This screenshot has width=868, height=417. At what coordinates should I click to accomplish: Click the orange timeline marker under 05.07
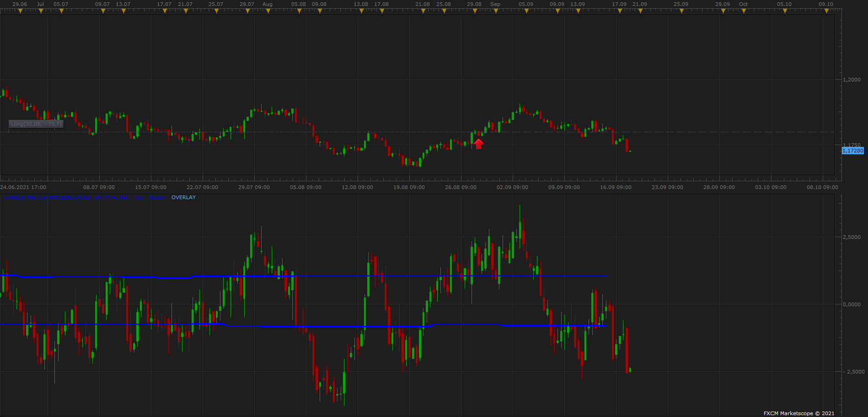point(61,11)
